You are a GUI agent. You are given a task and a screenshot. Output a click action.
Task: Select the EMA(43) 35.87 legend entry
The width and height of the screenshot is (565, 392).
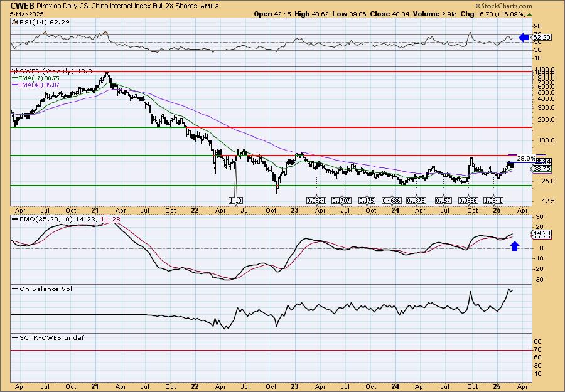(36, 85)
